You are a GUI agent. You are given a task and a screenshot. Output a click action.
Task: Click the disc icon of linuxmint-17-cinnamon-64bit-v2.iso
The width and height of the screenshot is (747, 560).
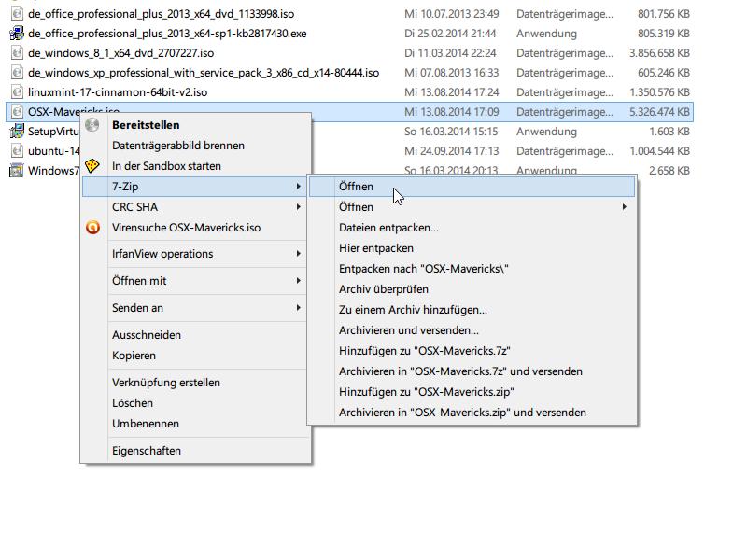point(17,91)
